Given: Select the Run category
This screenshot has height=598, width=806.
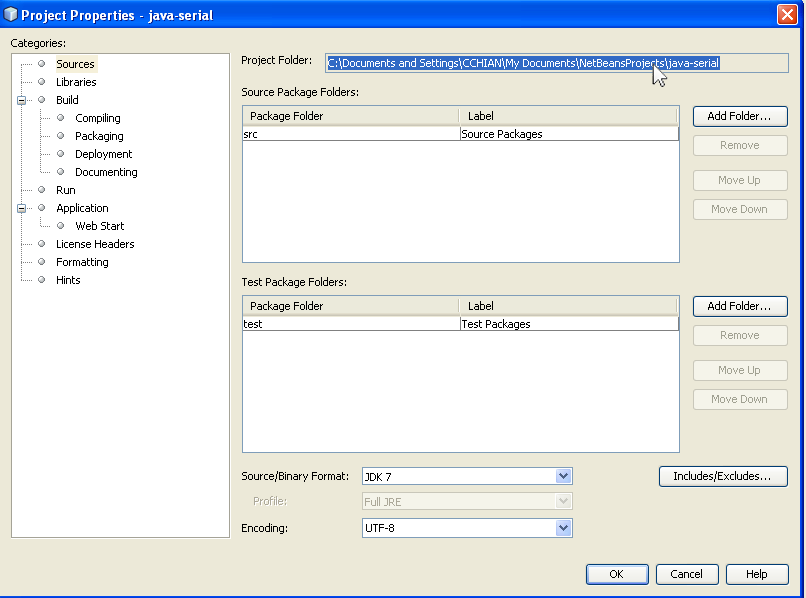Looking at the screenshot, I should (x=65, y=189).
